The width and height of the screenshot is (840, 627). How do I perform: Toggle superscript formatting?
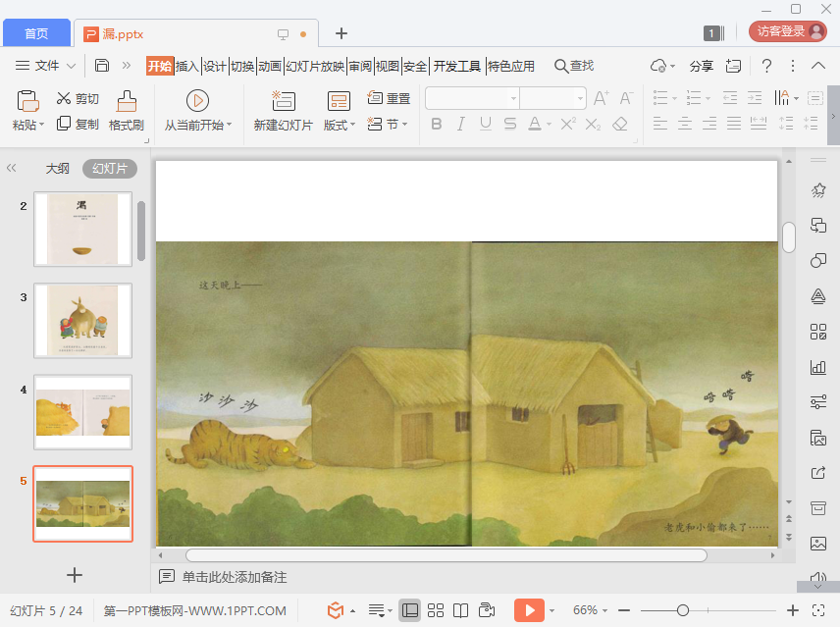pyautogui.click(x=568, y=125)
